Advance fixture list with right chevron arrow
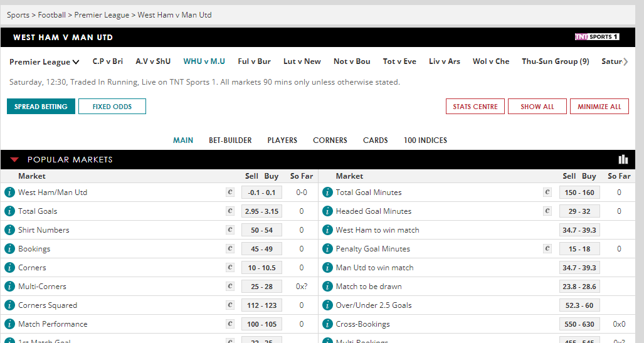Viewport: 644px width, 343px height. [626, 61]
